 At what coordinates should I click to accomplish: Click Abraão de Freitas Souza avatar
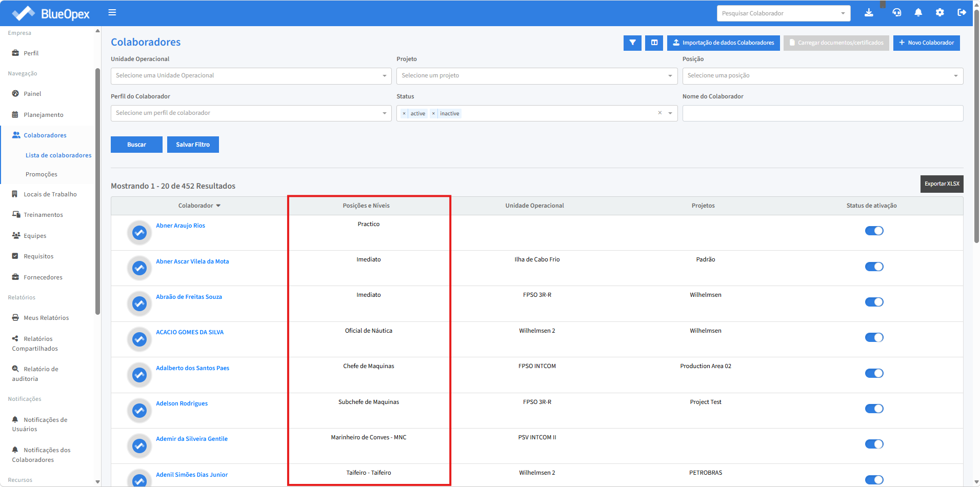[139, 303]
